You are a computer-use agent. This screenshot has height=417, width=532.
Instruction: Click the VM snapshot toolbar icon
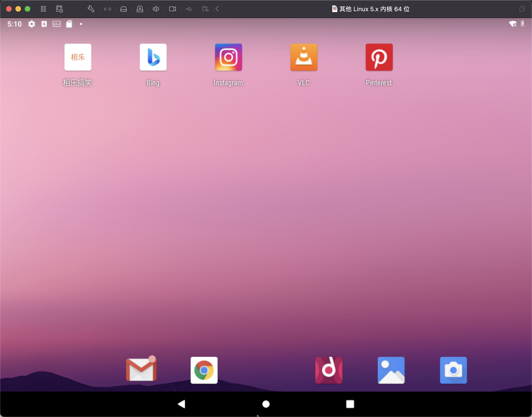click(59, 9)
